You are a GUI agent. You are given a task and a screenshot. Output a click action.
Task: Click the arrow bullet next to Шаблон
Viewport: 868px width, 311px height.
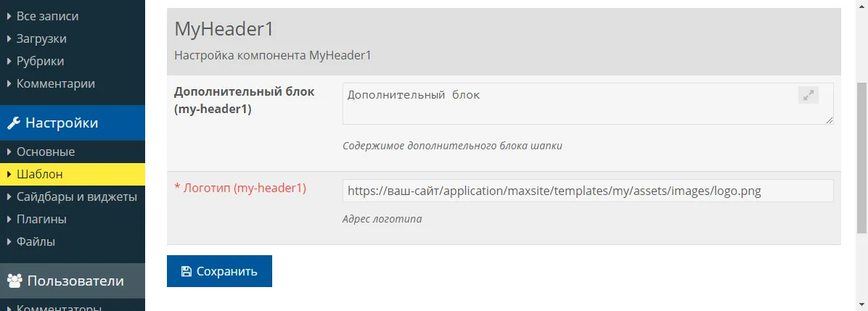(9, 175)
